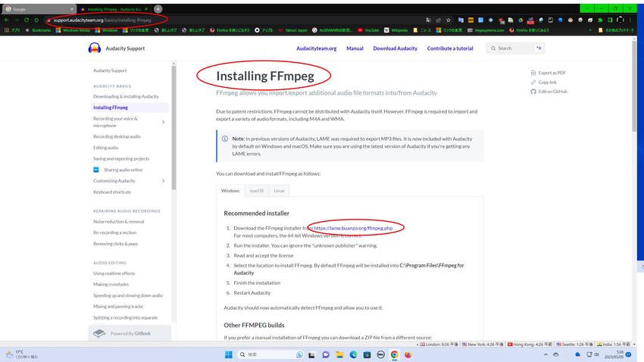
Task: Show hidden system tray icons chevron
Action: click(x=546, y=354)
